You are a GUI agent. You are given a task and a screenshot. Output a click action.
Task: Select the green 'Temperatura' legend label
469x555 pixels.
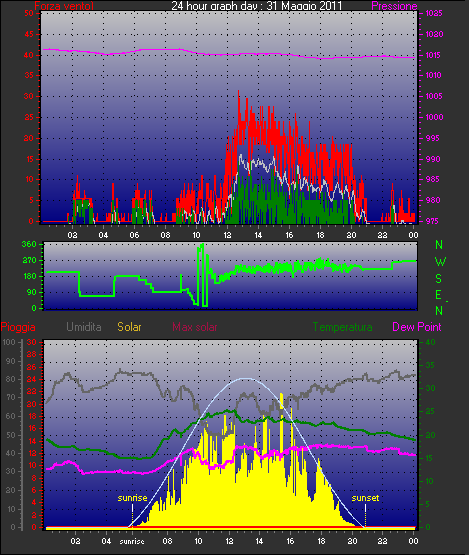pos(342,327)
